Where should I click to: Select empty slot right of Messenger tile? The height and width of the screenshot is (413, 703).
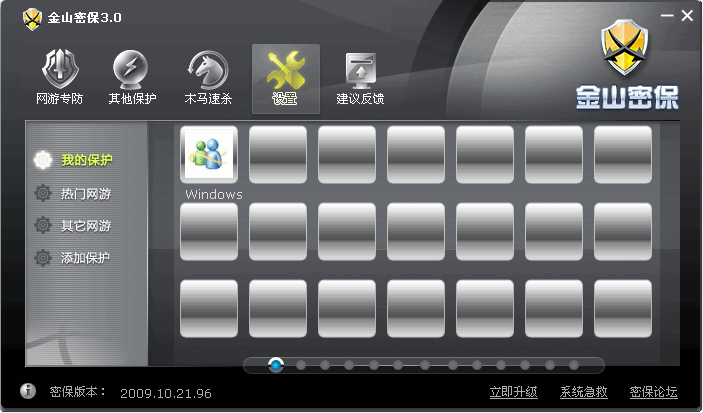278,154
